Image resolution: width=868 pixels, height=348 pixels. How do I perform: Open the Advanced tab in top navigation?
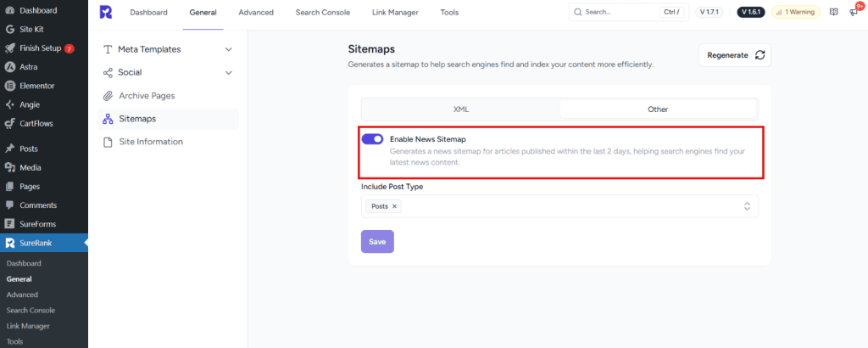256,13
